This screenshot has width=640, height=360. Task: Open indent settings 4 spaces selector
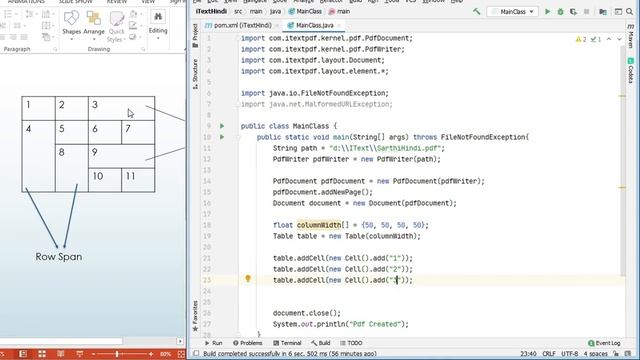coord(596,353)
